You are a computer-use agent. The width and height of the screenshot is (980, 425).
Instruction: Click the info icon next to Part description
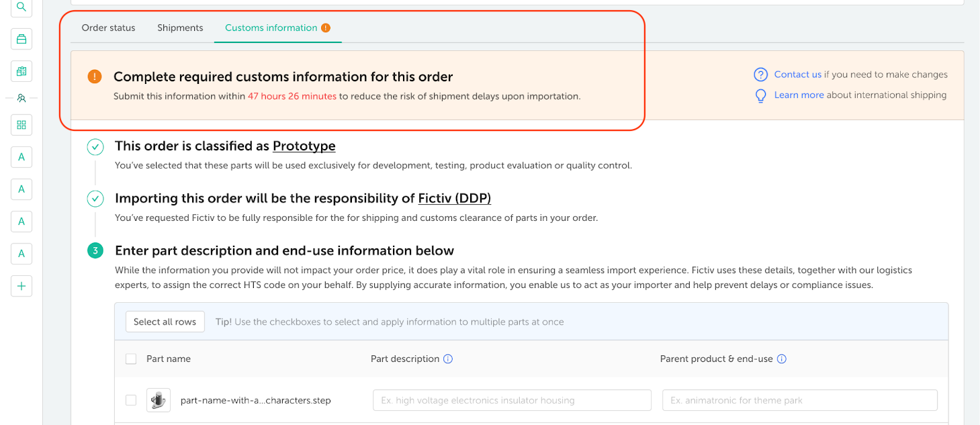coord(448,359)
